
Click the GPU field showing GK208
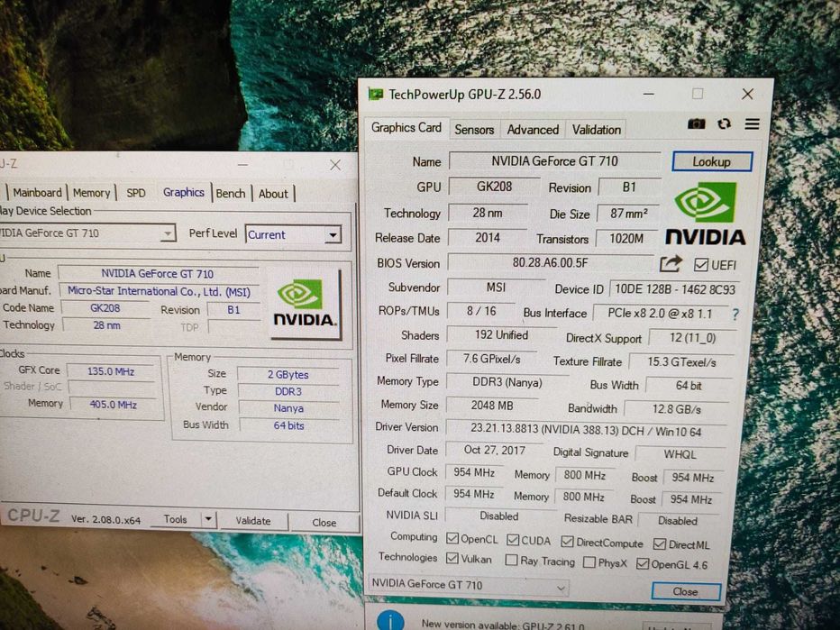click(494, 187)
